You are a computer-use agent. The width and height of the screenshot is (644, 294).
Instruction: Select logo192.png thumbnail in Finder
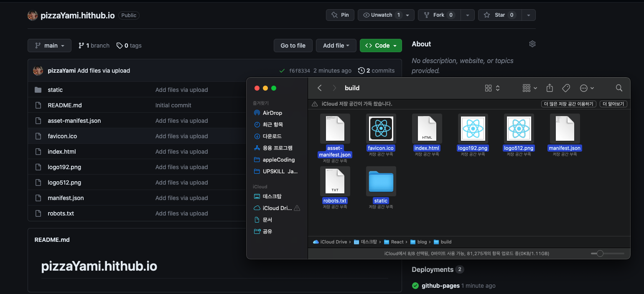click(473, 128)
